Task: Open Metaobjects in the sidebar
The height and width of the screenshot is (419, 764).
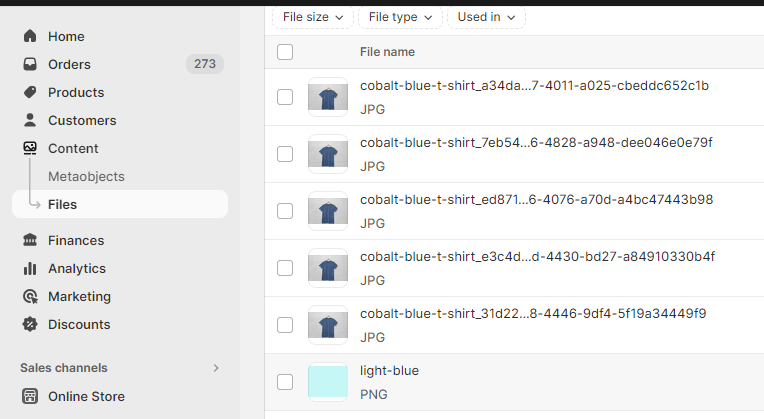Action: point(86,176)
